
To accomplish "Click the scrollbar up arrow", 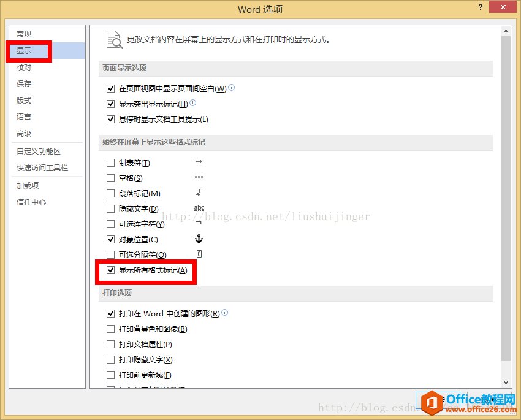I will pyautogui.click(x=506, y=31).
